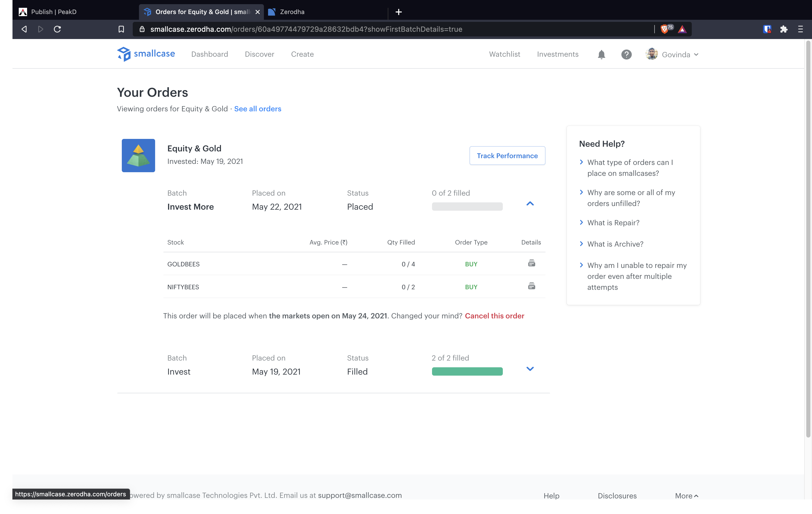Viewport: 812px width, 514px height.
Task: Open a new browser tab
Action: pos(398,12)
